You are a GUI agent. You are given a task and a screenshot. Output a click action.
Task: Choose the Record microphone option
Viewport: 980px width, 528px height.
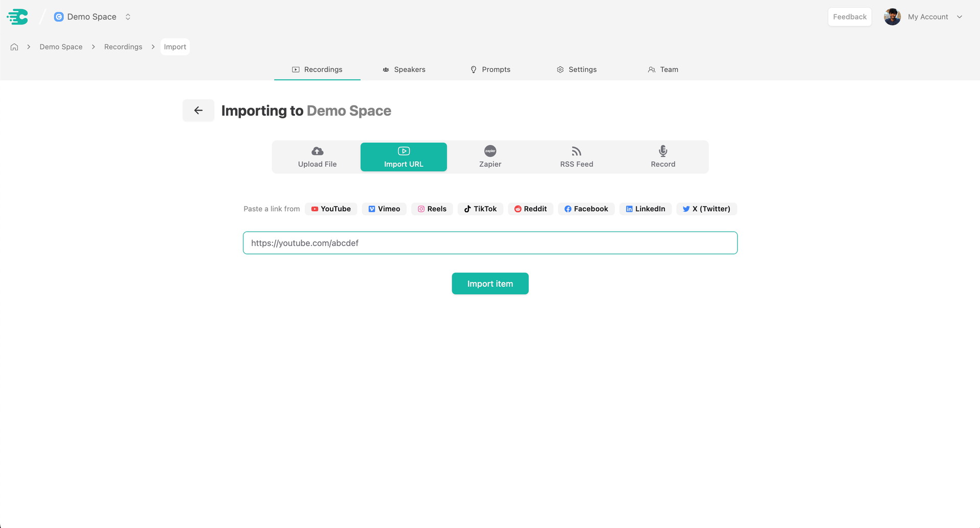coord(663,157)
